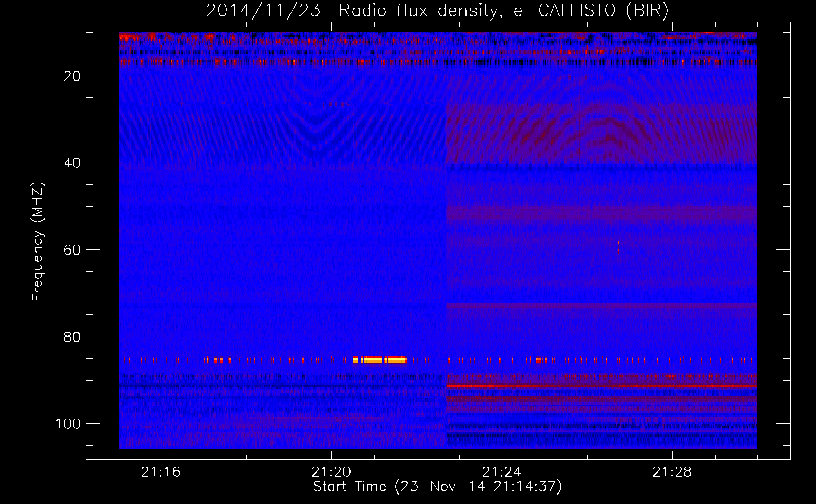Click the "Frequency (MHZ)" axis label
The height and width of the screenshot is (504, 816).
click(38, 242)
